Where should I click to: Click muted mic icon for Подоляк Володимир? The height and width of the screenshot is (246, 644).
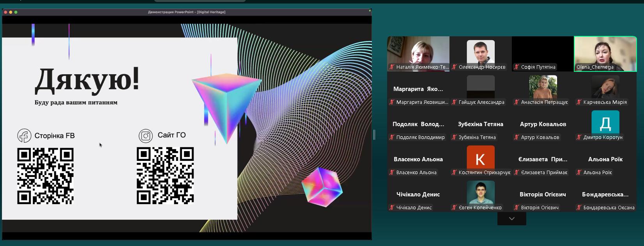(392, 137)
